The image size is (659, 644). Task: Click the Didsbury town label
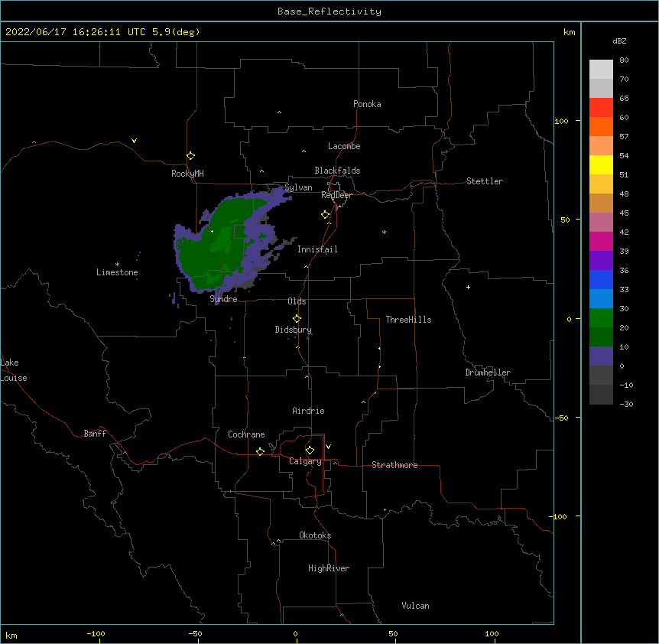(x=294, y=330)
